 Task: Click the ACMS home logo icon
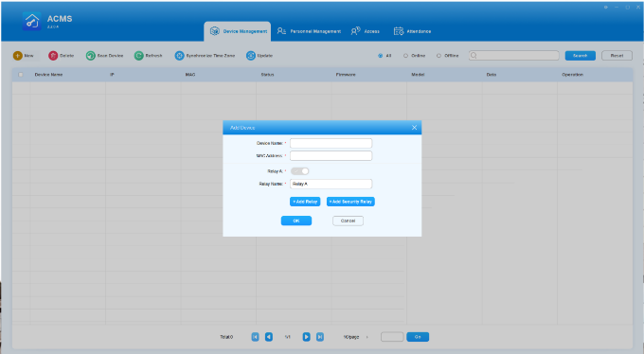(31, 21)
